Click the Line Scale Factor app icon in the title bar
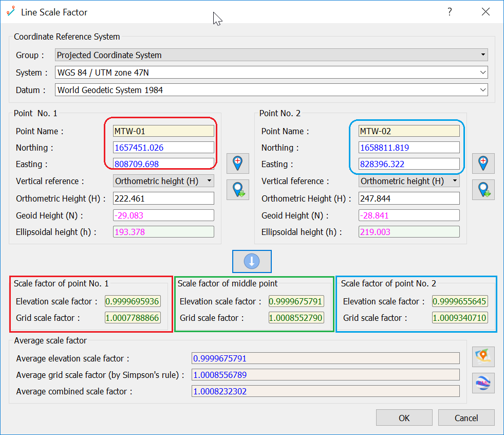 click(x=11, y=12)
